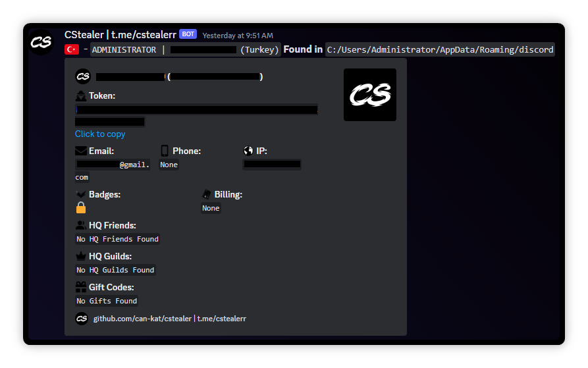Image resolution: width=588 pixels, height=368 pixels.
Task: Follow the 'Click to copy' link
Action: point(100,134)
